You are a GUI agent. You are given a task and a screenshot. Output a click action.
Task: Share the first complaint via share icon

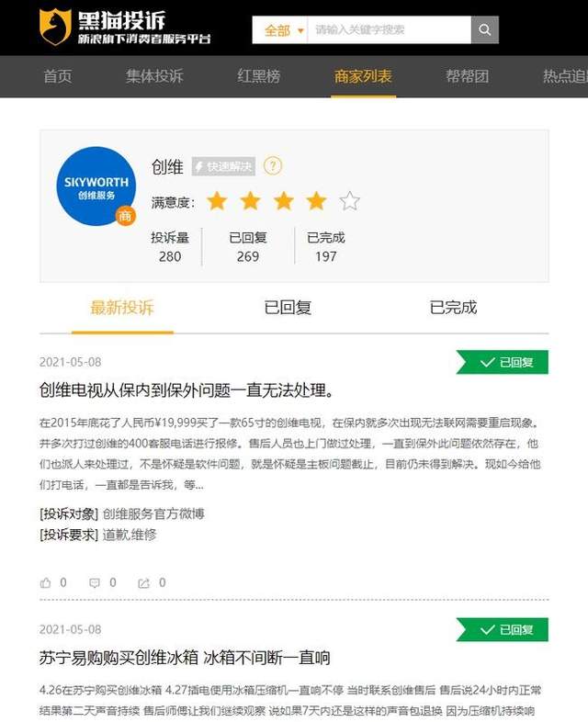143,583
